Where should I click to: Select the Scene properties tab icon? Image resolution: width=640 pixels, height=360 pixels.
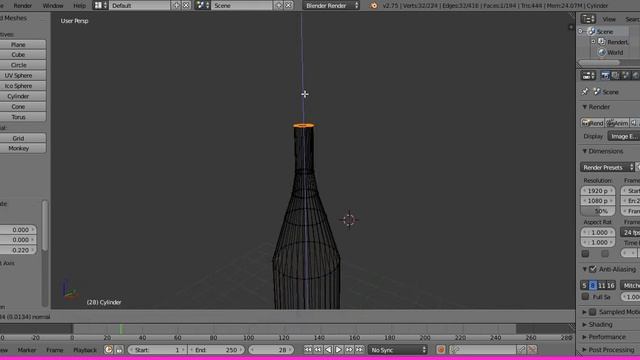tap(625, 76)
